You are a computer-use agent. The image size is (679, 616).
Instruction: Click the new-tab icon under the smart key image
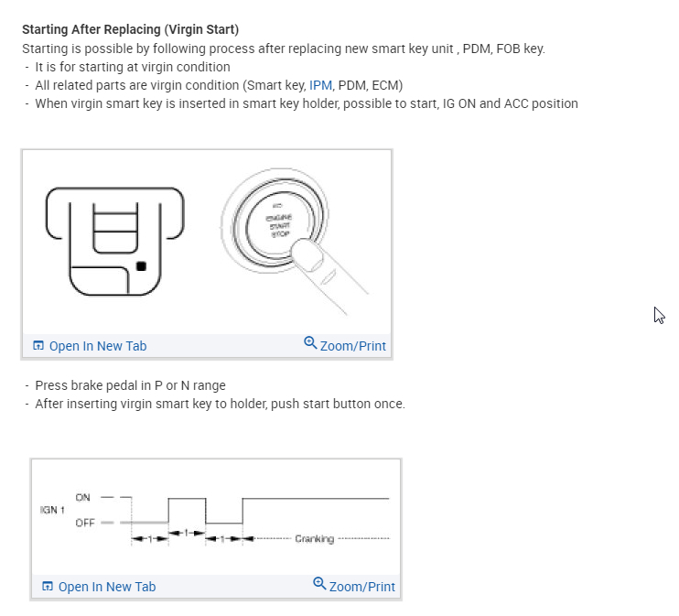click(38, 346)
